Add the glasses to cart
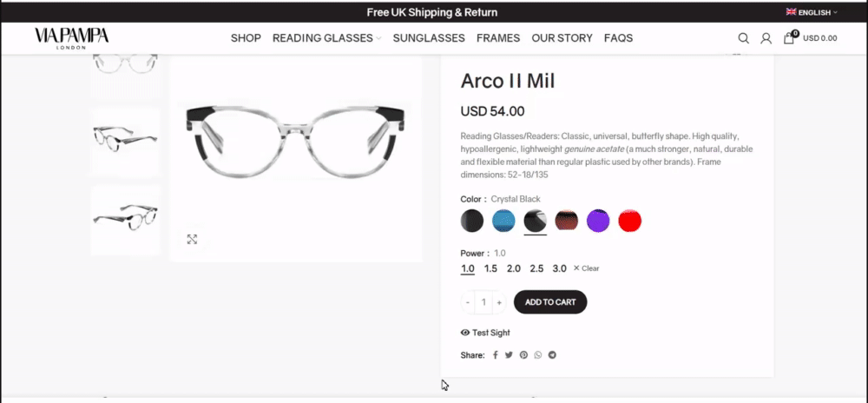The image size is (868, 403). [550, 302]
